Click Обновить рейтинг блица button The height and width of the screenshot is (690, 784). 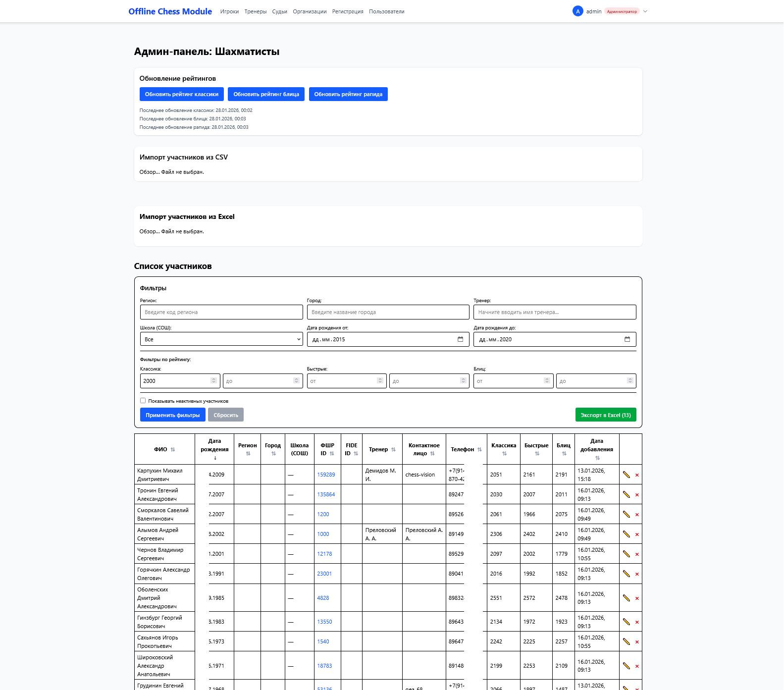click(266, 94)
